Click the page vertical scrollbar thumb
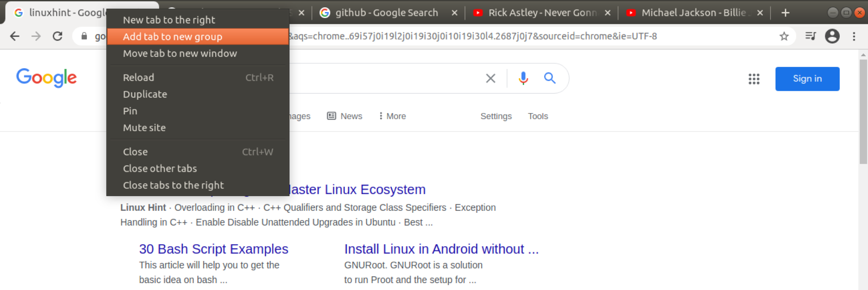 tap(863, 111)
